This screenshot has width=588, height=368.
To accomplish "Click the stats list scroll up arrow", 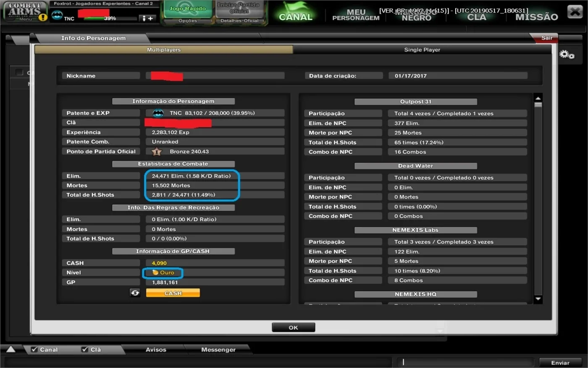I will [x=538, y=98].
